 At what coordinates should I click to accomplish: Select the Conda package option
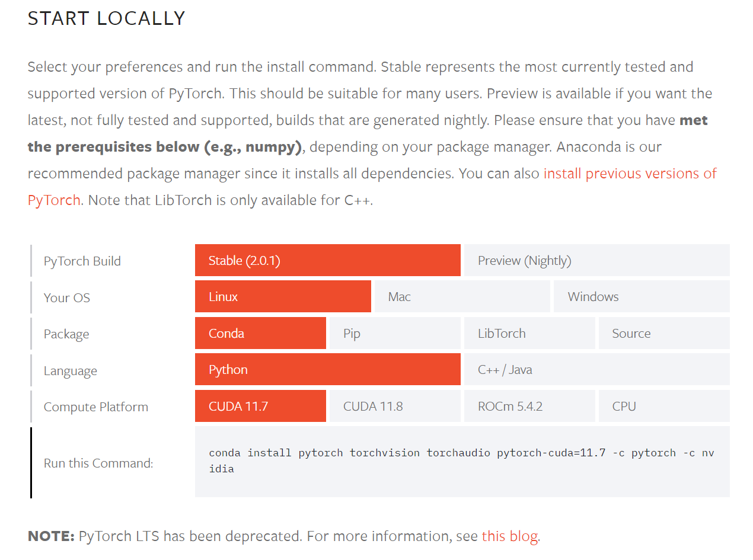(260, 333)
